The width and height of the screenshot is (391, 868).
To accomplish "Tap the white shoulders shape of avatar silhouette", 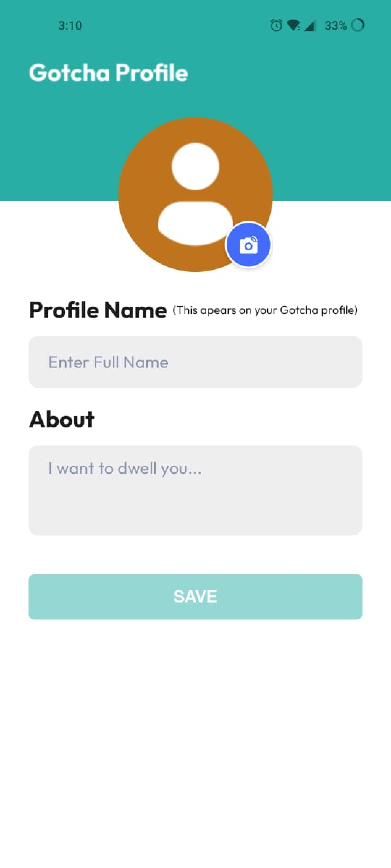I will 195,223.
